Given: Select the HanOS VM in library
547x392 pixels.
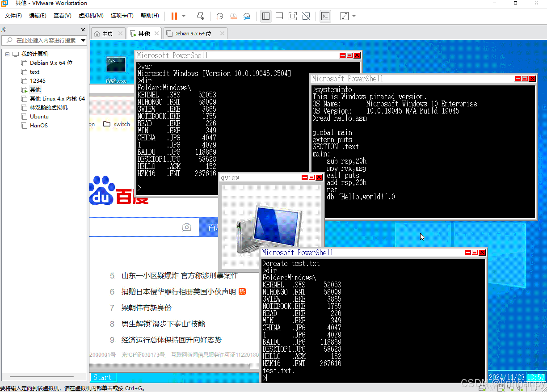Looking at the screenshot, I should click(x=38, y=126).
